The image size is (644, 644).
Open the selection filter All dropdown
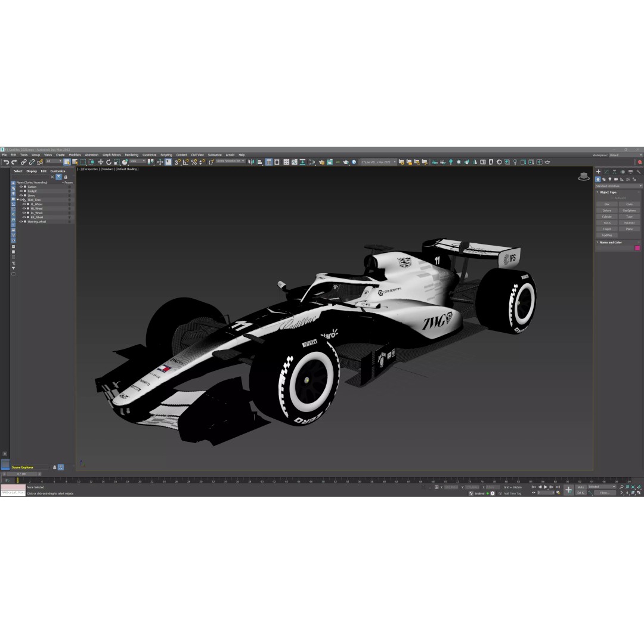pos(54,161)
